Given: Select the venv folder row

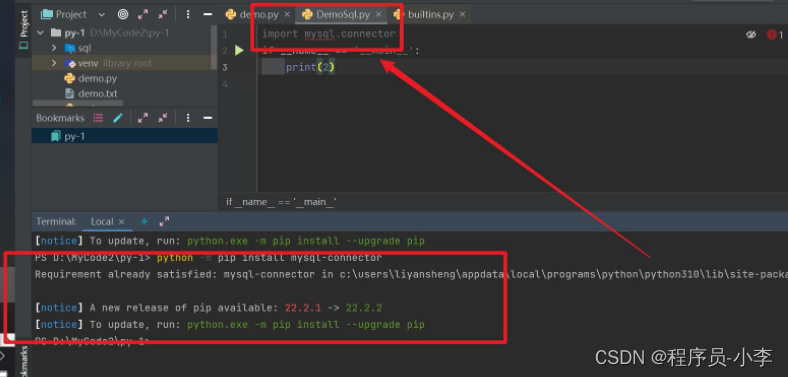Looking at the screenshot, I should (125, 63).
